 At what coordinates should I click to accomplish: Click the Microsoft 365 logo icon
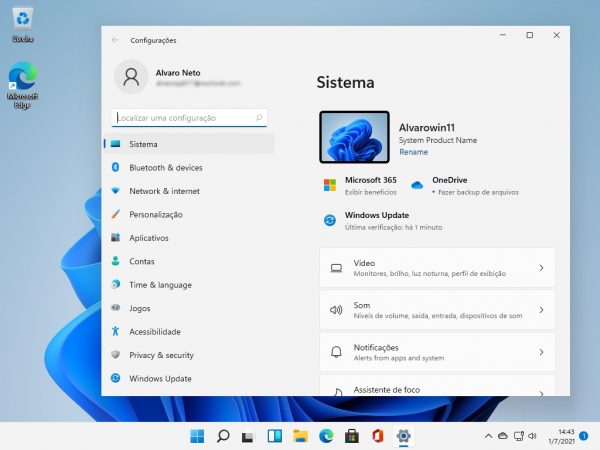pyautogui.click(x=330, y=185)
